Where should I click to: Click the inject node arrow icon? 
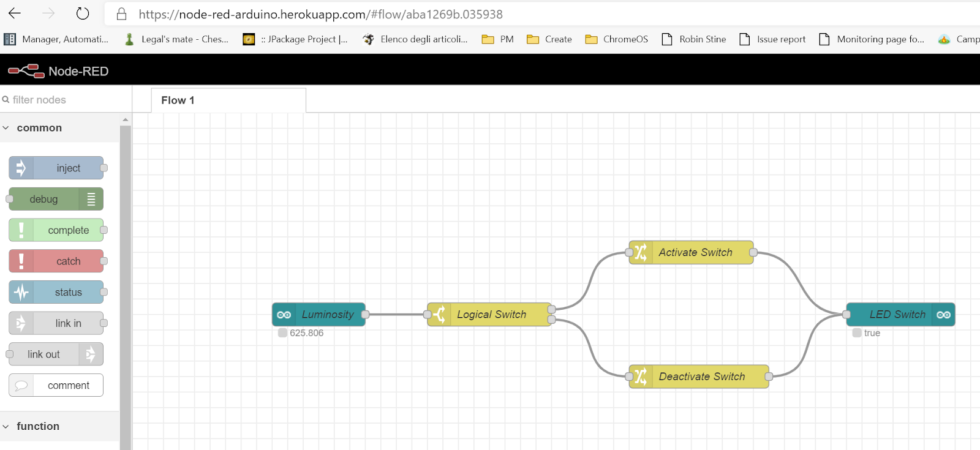click(x=21, y=168)
